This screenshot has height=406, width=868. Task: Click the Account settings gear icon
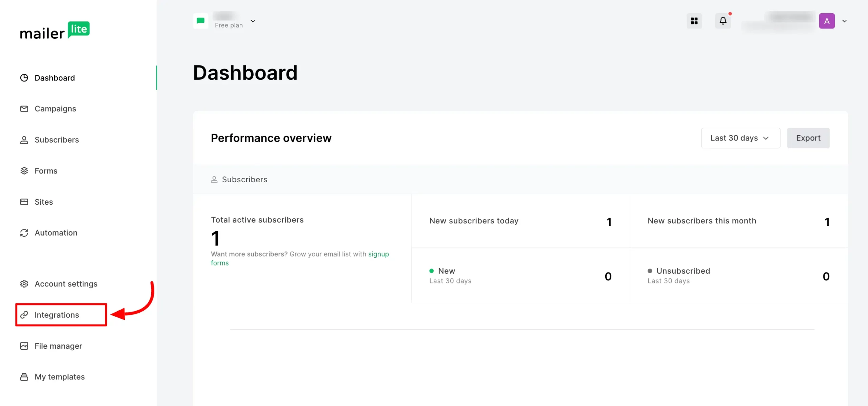point(24,284)
